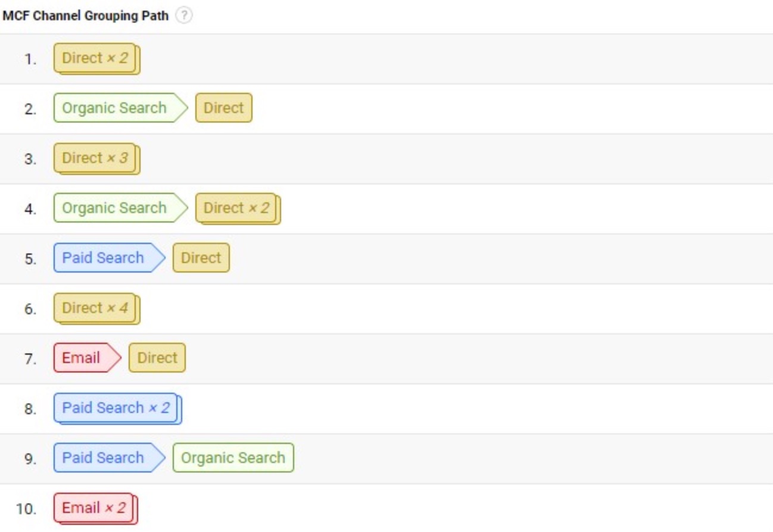
Task: Click Organic Search chip in row 4
Action: tap(120, 208)
